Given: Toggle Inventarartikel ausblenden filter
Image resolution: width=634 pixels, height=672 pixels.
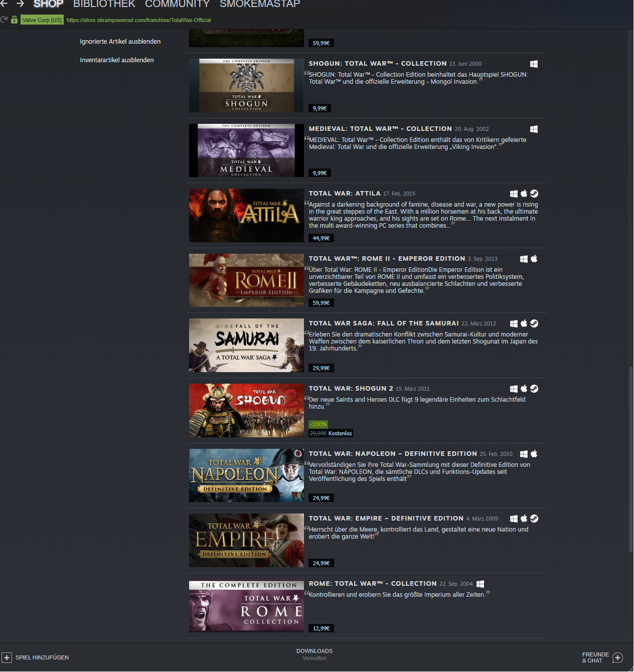Looking at the screenshot, I should pyautogui.click(x=117, y=60).
